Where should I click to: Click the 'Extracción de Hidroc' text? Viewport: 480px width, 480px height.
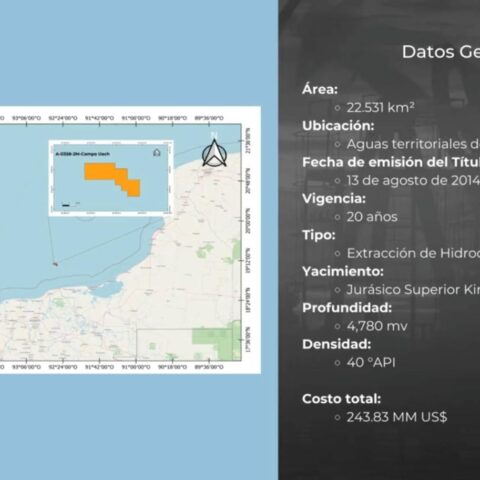[x=413, y=253]
